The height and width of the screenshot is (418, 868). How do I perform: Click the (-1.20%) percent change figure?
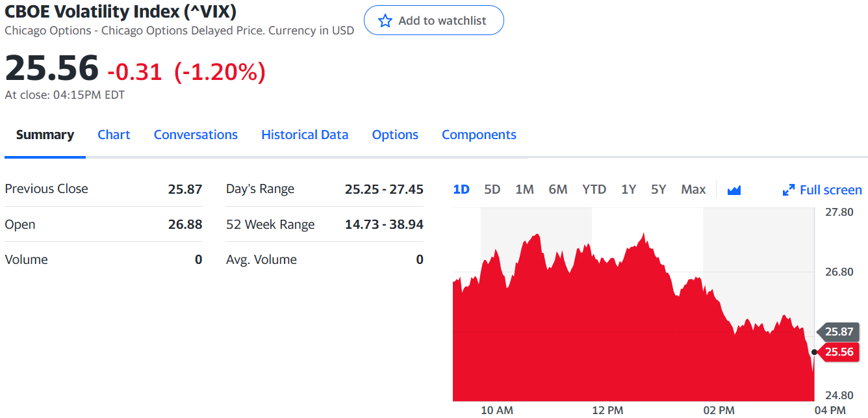coord(220,72)
